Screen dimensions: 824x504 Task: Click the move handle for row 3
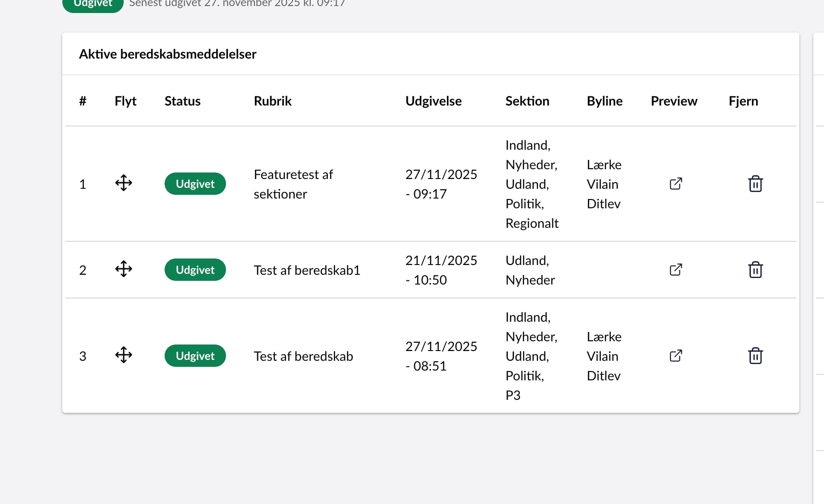(124, 355)
